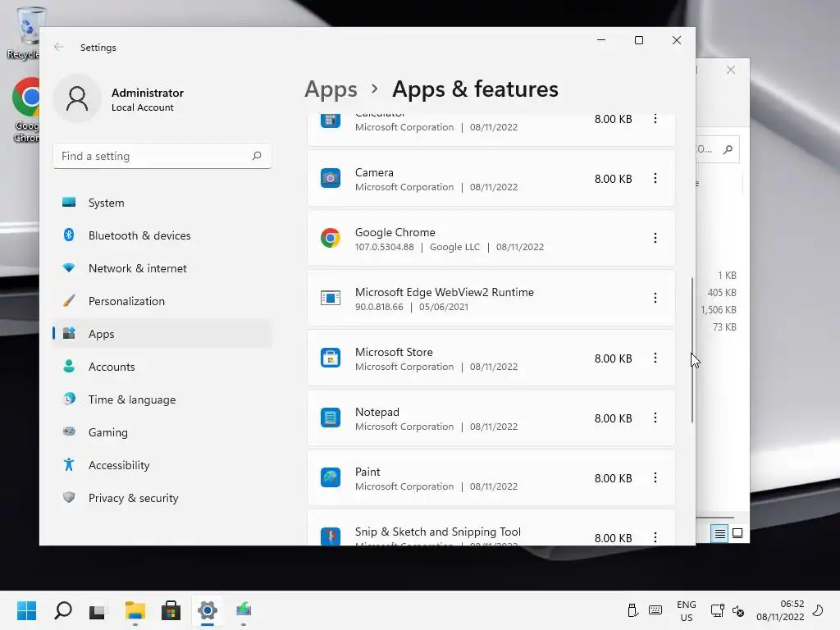Click the apps list vertical scrollbar
The width and height of the screenshot is (840, 630).
click(x=692, y=349)
